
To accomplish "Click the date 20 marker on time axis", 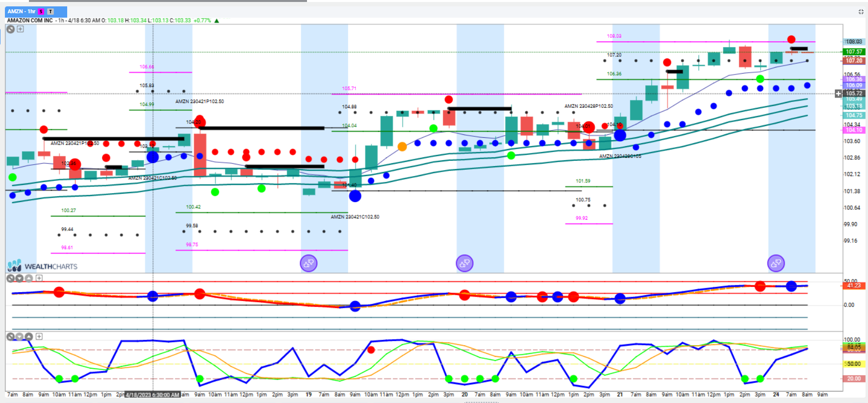I will point(464,394).
